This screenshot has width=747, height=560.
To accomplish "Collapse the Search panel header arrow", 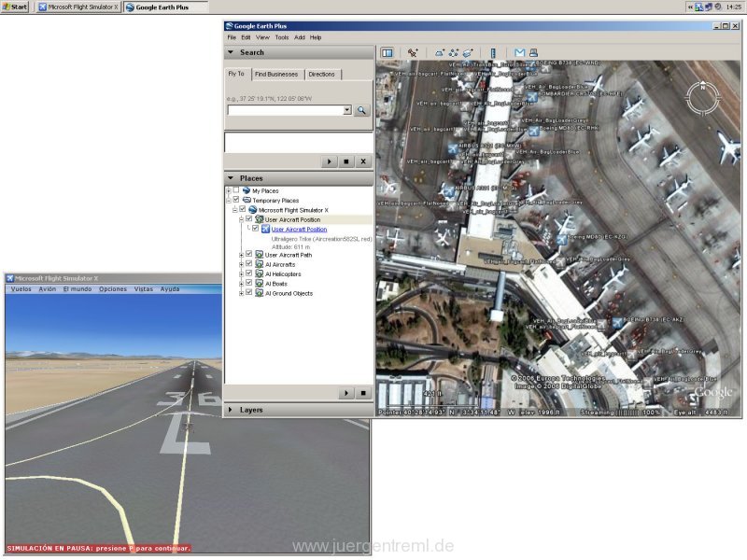I will (231, 52).
